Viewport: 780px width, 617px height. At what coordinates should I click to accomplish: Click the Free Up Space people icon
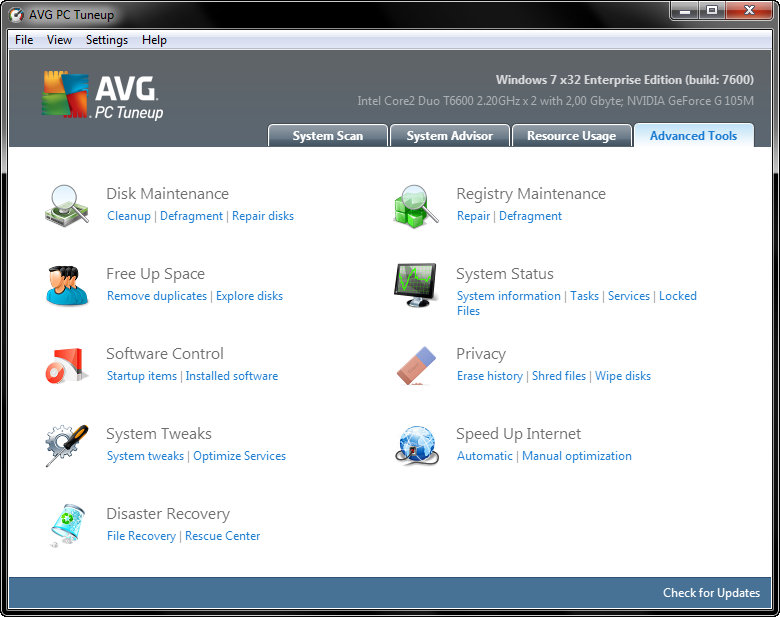pyautogui.click(x=67, y=285)
